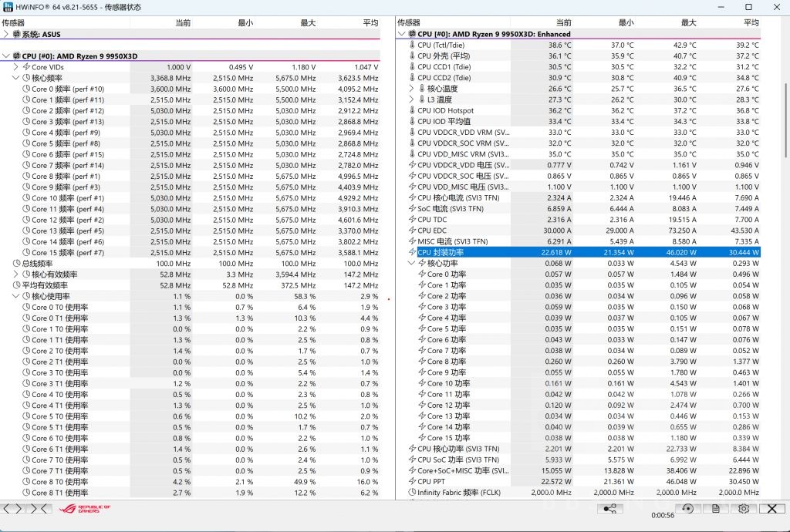Expand the 系统: ASUS sensor group
The image size is (790, 532).
[x=6, y=35]
